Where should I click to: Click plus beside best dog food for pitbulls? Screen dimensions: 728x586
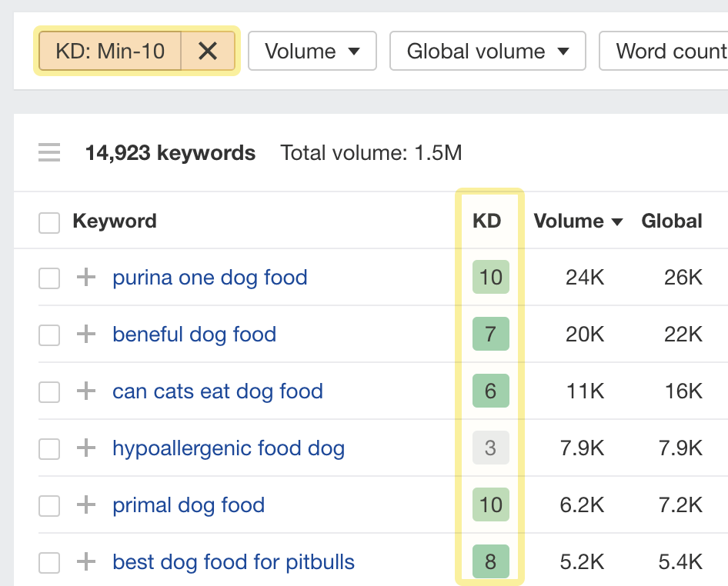(x=86, y=562)
